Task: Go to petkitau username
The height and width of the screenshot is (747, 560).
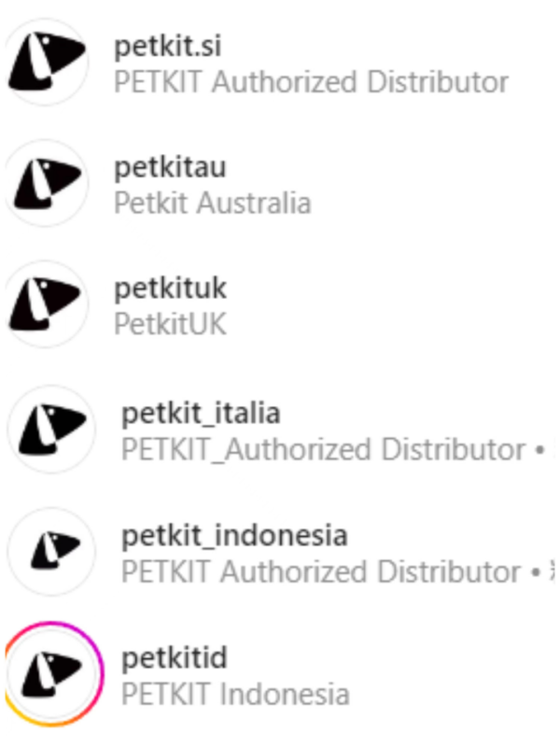Action: pyautogui.click(x=170, y=168)
